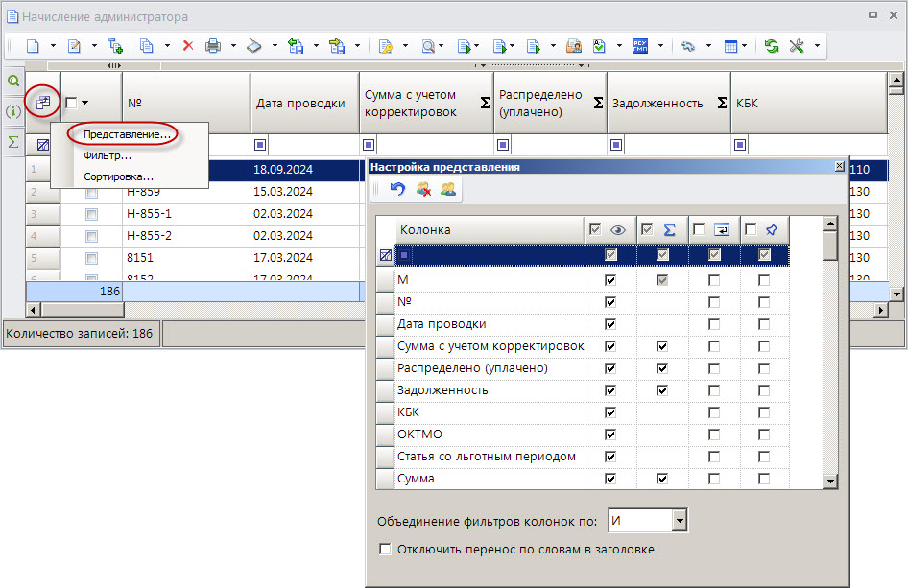The height and width of the screenshot is (588, 908).
Task: Click the column list vertical scrollbar thumb
Action: 830,246
